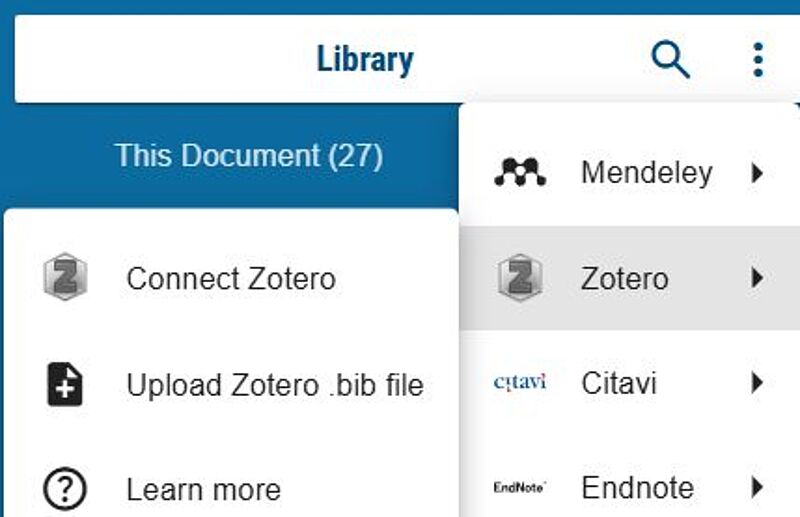The height and width of the screenshot is (517, 800).
Task: Expand the Mendeley submenu arrow
Action: (757, 173)
